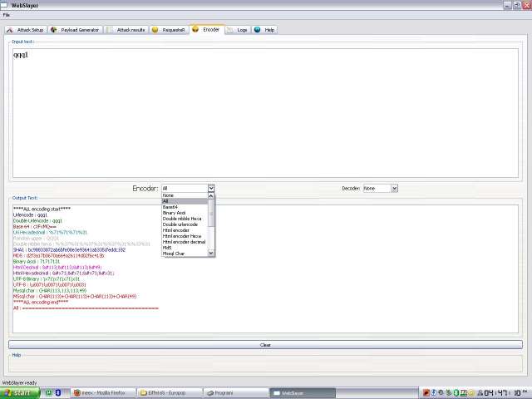Open the Help tab
532x399 pixels.
point(264,30)
